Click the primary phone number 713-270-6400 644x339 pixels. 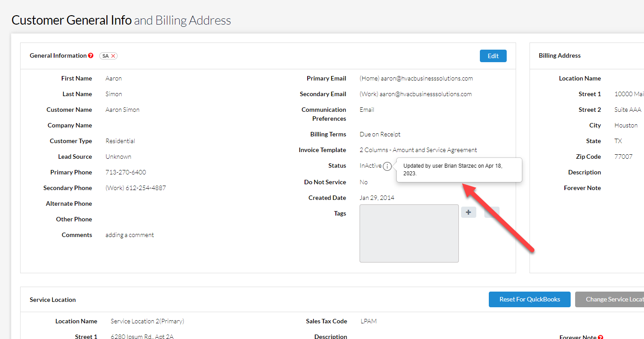[126, 172]
